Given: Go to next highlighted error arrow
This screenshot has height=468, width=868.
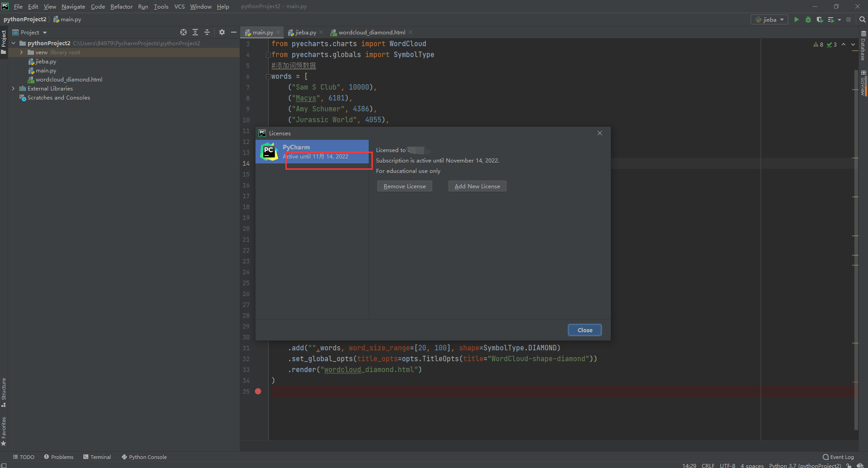Looking at the screenshot, I should (853, 44).
